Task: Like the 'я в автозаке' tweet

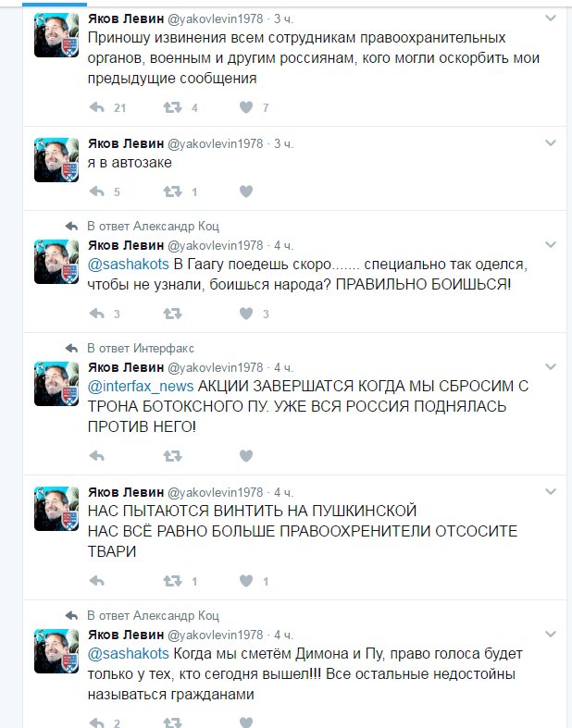Action: click(246, 191)
